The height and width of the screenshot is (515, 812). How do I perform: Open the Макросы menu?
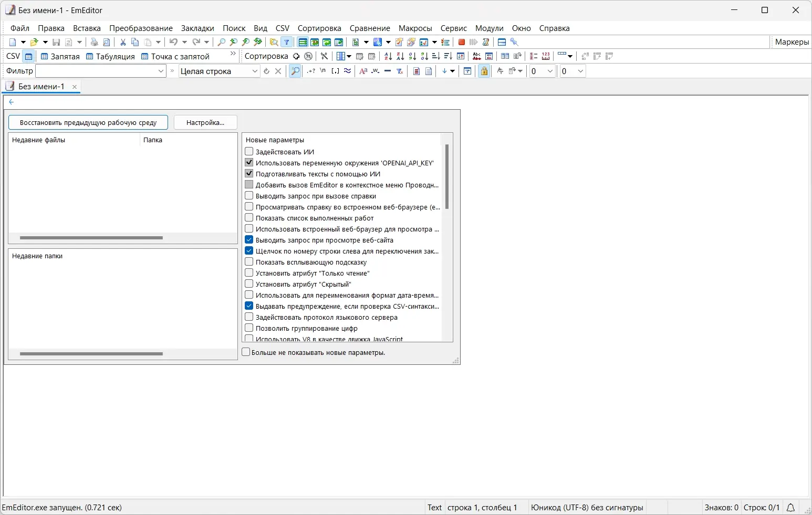click(x=415, y=28)
